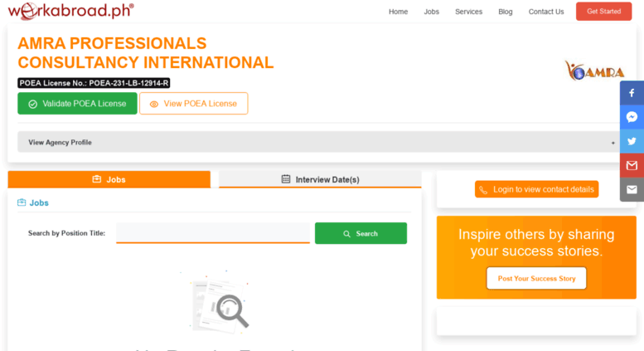
Task: Click Validate POEA License button
Action: click(77, 104)
